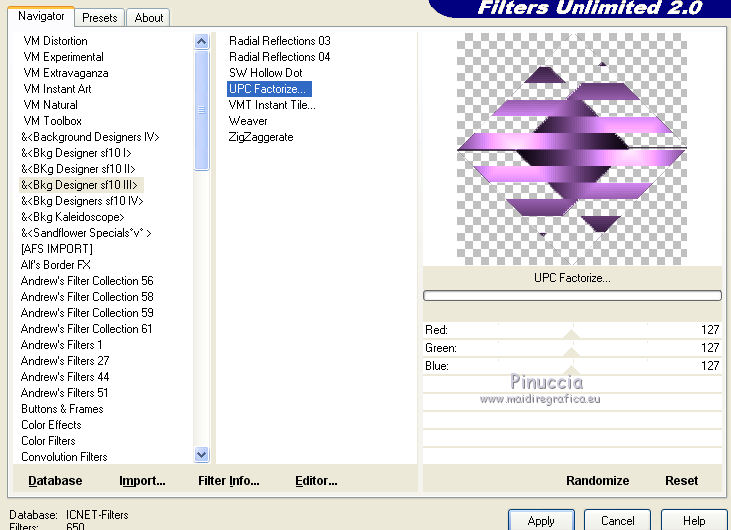Choose SW Hollow Dot filter
This screenshot has width=731, height=530.
click(266, 73)
